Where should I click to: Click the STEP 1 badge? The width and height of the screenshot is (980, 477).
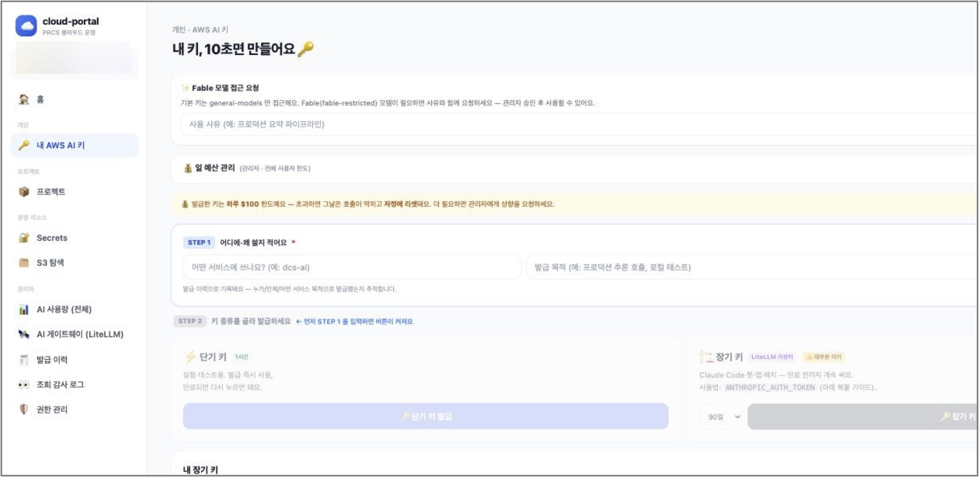pos(199,243)
